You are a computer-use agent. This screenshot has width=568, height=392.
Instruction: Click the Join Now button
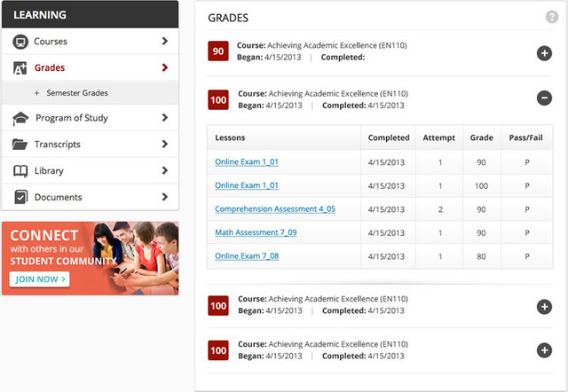(39, 279)
